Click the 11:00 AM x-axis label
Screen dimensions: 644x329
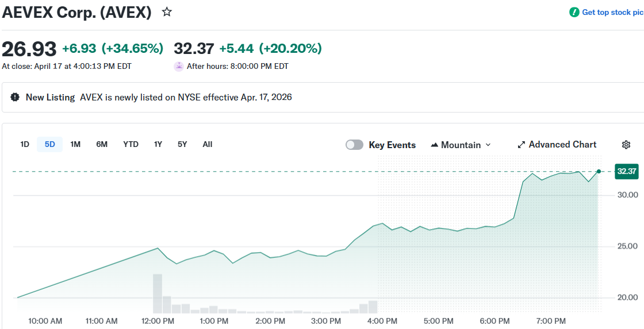point(100,321)
